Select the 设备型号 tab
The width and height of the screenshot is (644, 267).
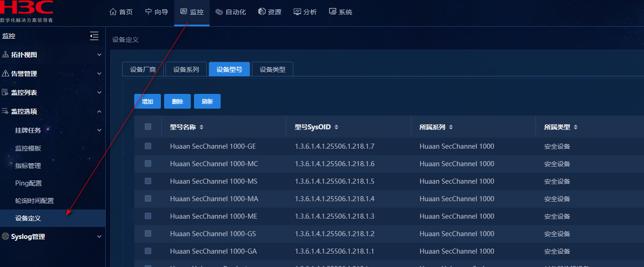[x=229, y=70]
